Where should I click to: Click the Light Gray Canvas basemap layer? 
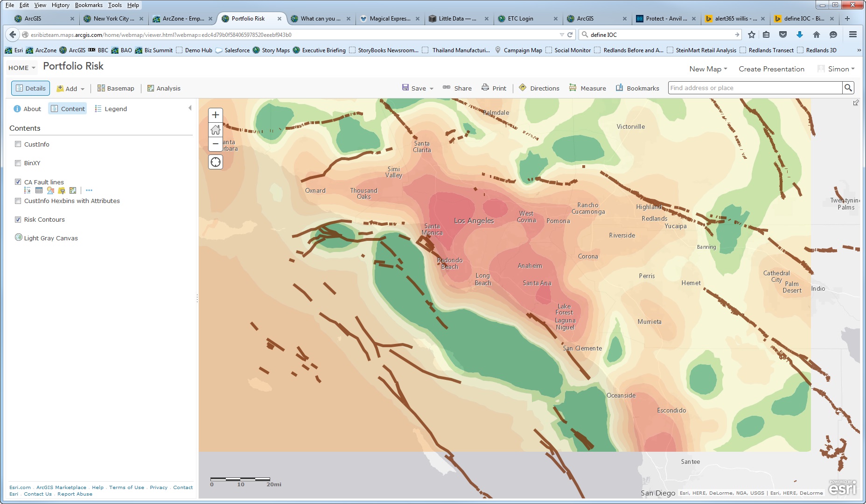tap(51, 238)
